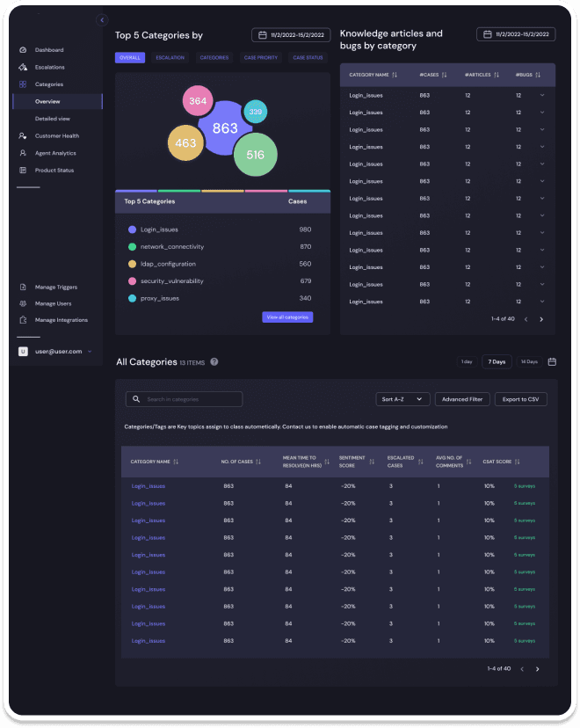
Task: Open Detailed view in the sidebar
Action: (x=53, y=119)
